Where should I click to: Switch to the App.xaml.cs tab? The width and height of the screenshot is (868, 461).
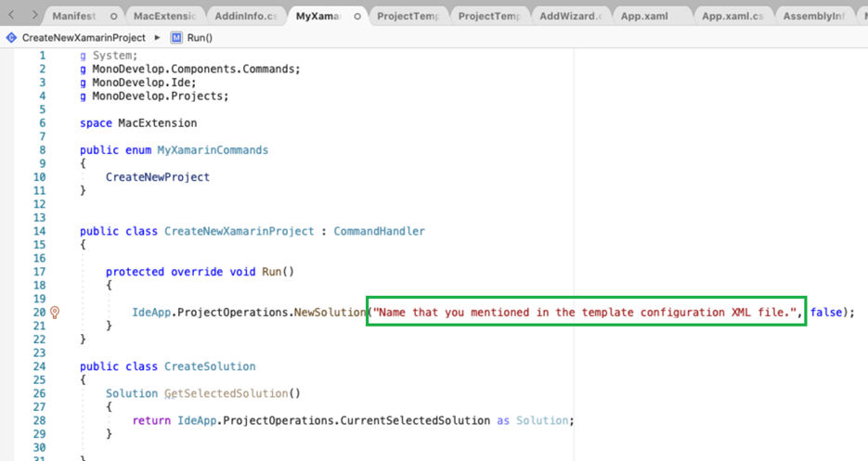tap(732, 17)
